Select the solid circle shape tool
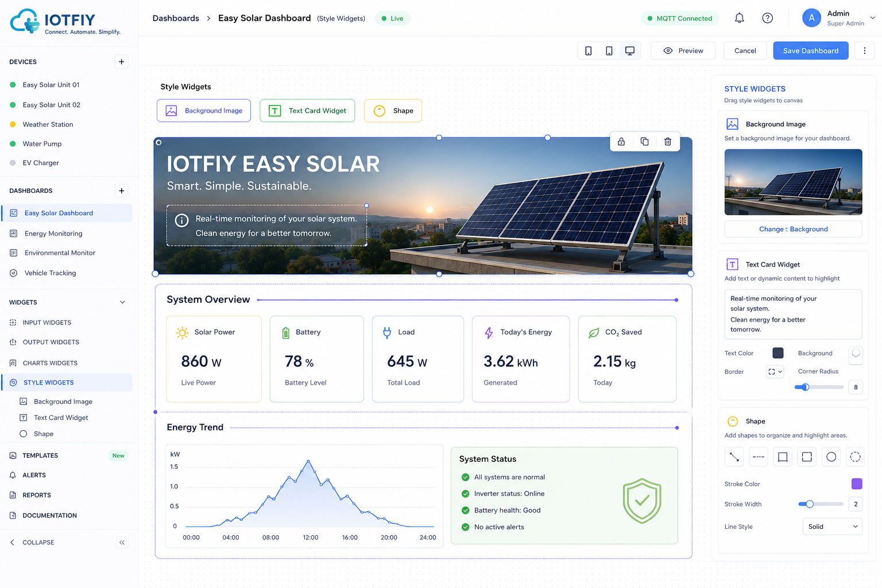Viewport: 882px width, 588px height. (831, 457)
